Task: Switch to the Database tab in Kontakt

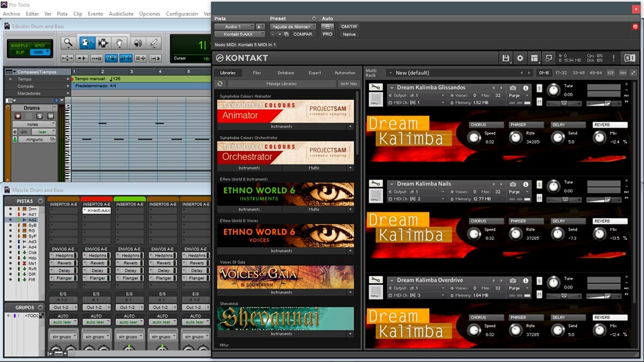Action: click(x=286, y=73)
